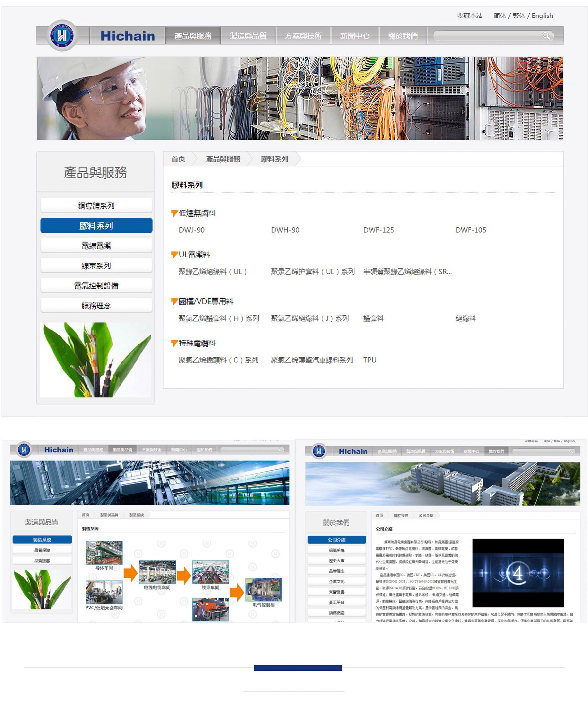Click the orange arrow beside 低煙無鹵料
The image size is (588, 704).
(175, 213)
